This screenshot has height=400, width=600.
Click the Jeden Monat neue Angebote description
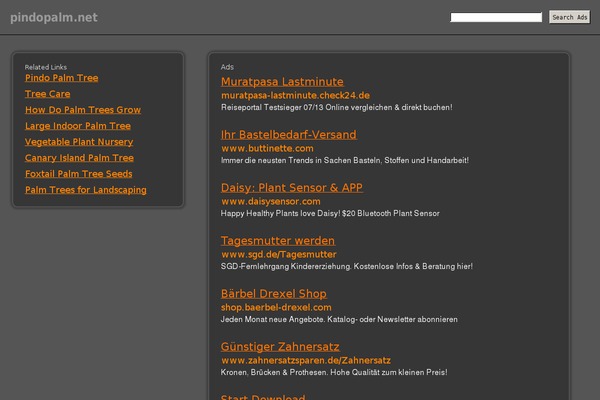click(x=339, y=319)
